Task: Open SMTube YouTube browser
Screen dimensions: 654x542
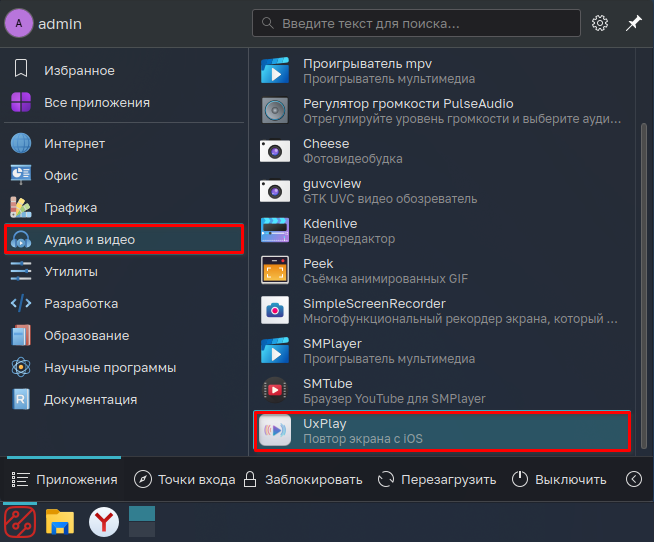Action: pos(441,391)
